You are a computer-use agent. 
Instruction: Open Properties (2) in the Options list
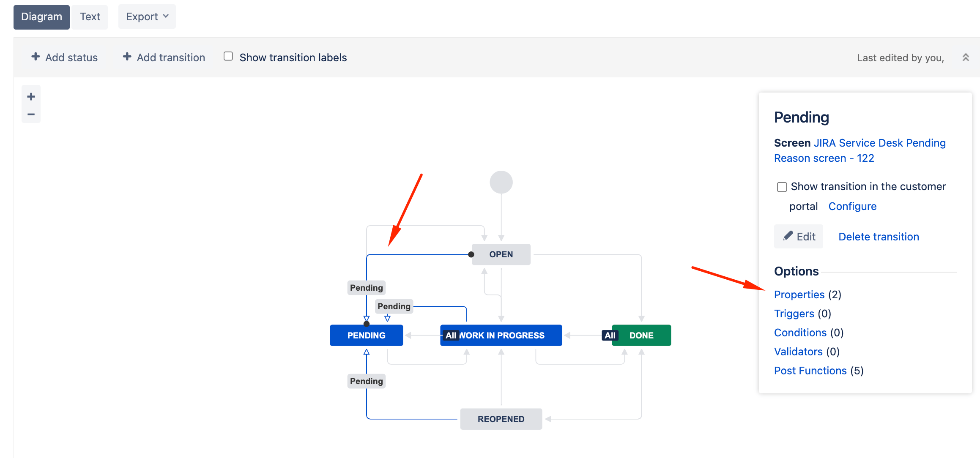799,294
